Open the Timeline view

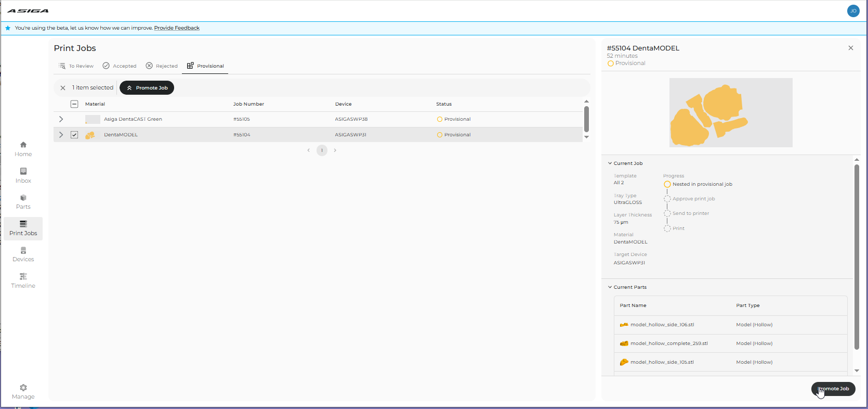(23, 281)
